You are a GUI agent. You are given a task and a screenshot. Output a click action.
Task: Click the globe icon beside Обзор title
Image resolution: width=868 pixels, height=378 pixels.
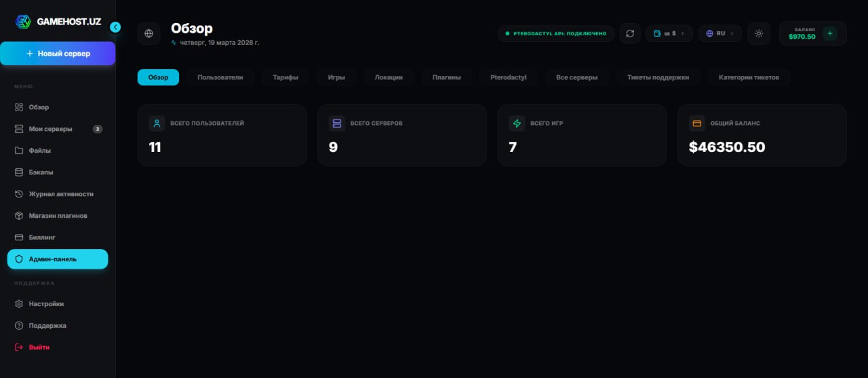(x=149, y=33)
